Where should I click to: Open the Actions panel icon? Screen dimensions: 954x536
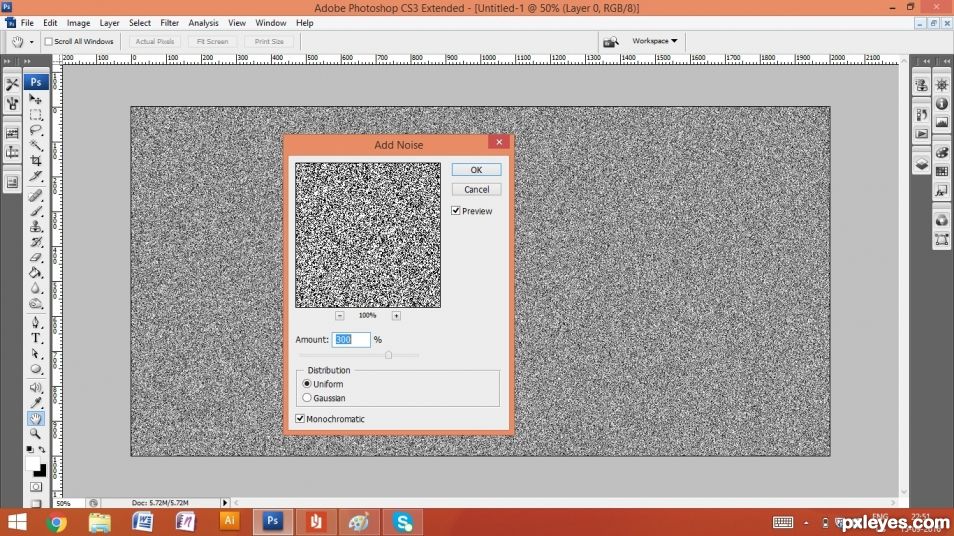[922, 134]
